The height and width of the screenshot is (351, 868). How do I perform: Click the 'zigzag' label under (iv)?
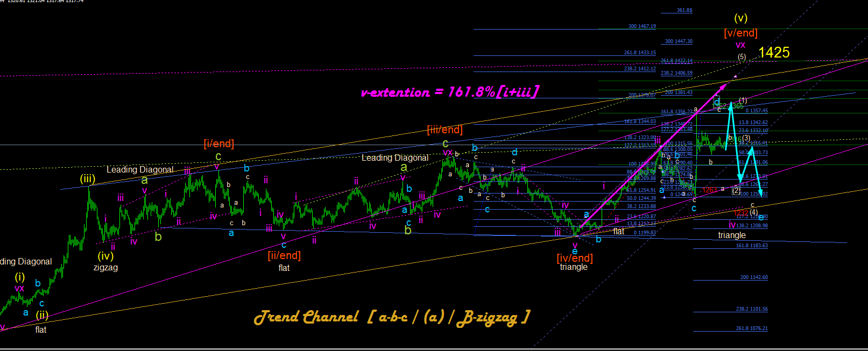(105, 267)
